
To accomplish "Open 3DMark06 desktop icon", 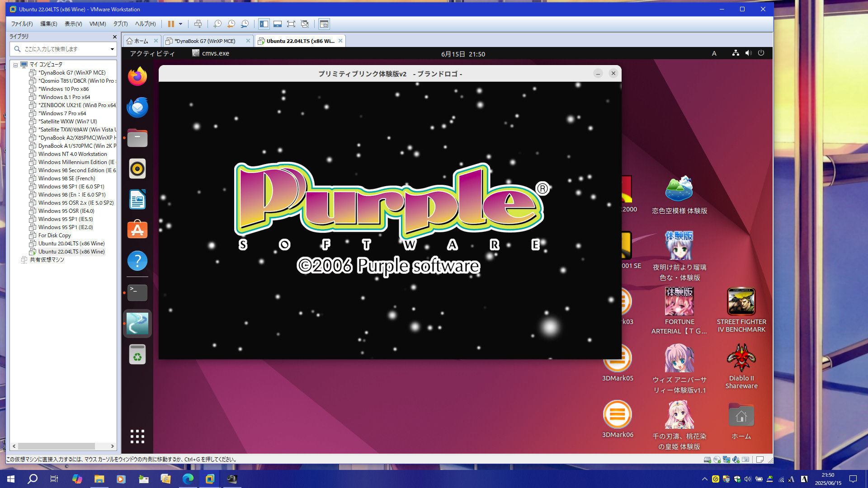I will 618,419.
